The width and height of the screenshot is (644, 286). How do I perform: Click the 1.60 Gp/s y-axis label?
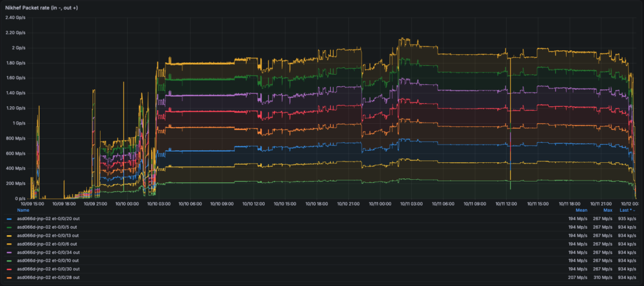[15, 78]
